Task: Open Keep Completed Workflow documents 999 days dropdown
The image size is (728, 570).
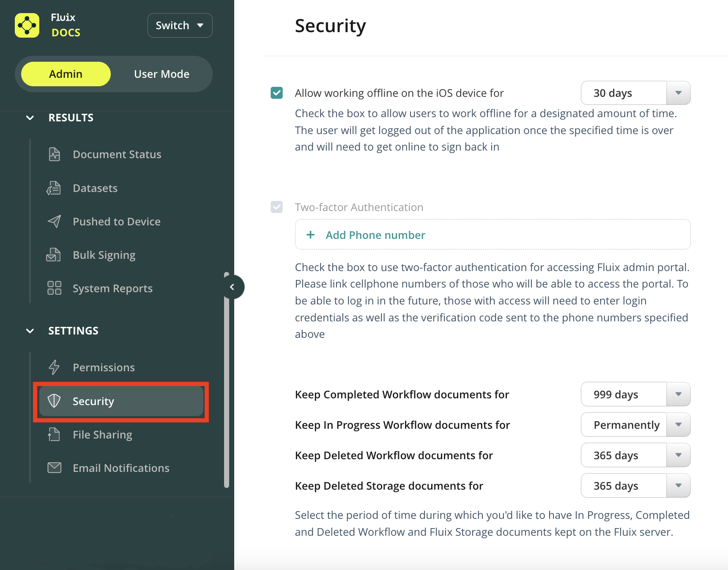Action: (635, 395)
